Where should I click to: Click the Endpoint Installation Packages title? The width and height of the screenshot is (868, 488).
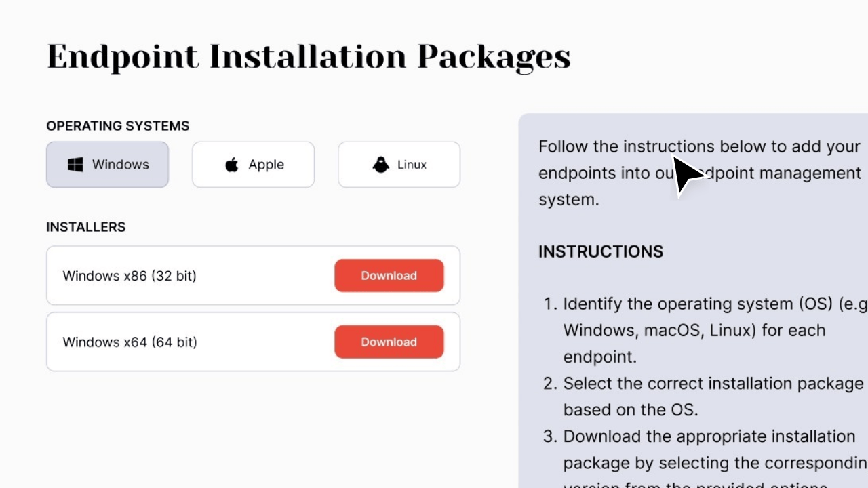point(309,57)
